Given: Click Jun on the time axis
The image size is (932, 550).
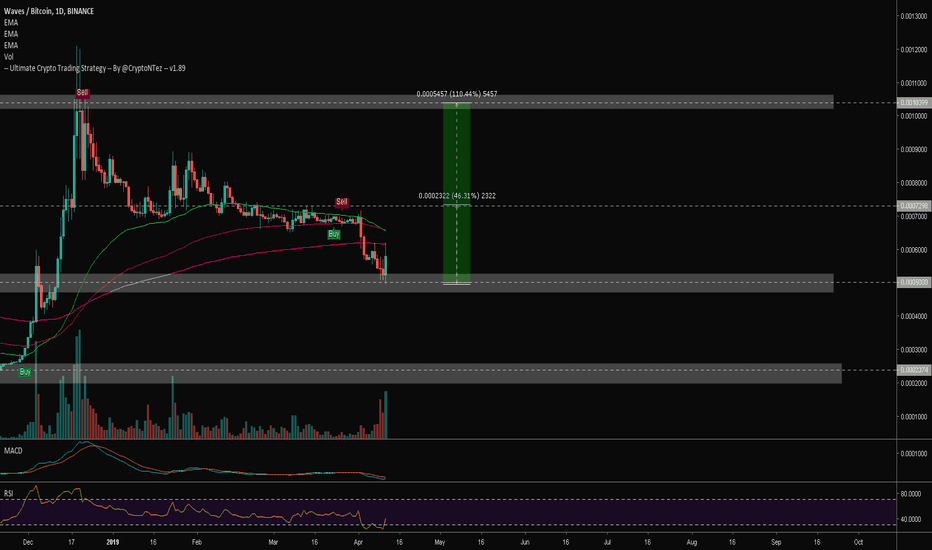Looking at the screenshot, I should pos(525,542).
